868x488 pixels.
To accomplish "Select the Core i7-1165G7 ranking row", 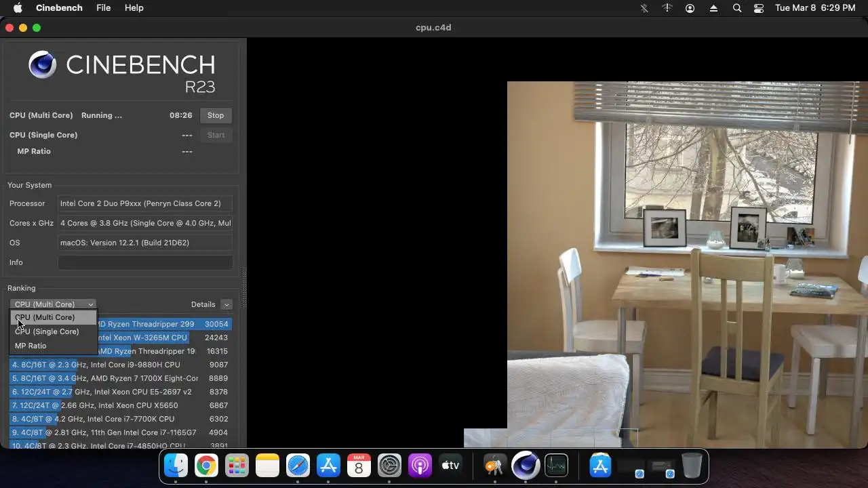I will point(121,432).
